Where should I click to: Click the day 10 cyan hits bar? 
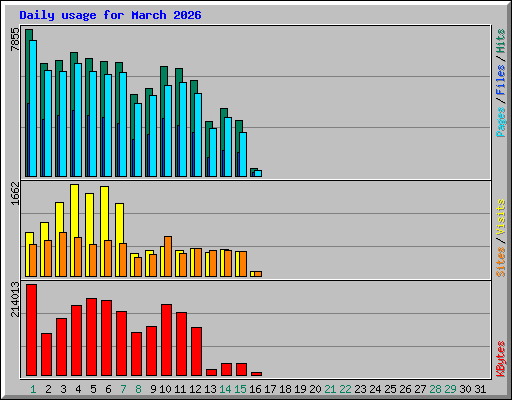168,131
